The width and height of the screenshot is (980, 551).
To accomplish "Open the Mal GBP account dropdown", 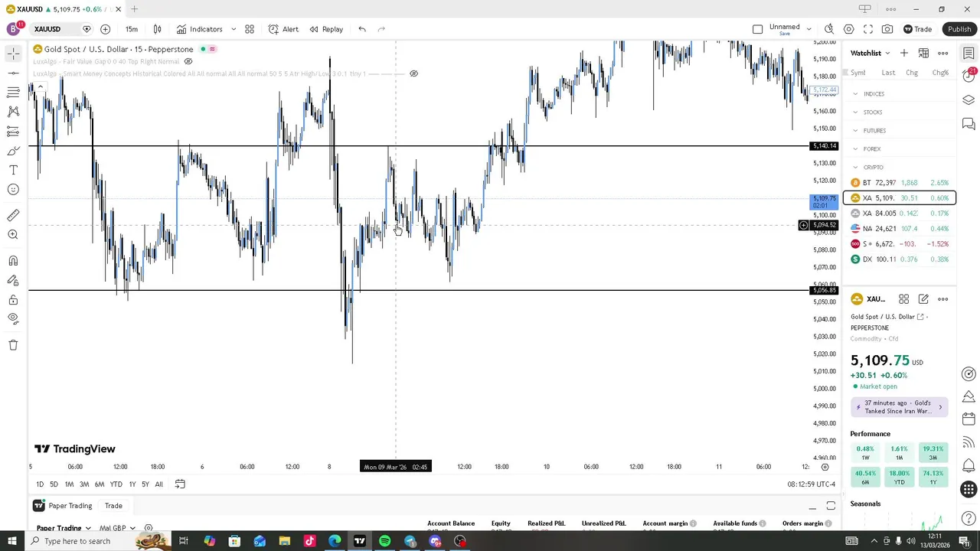I will 116,528.
